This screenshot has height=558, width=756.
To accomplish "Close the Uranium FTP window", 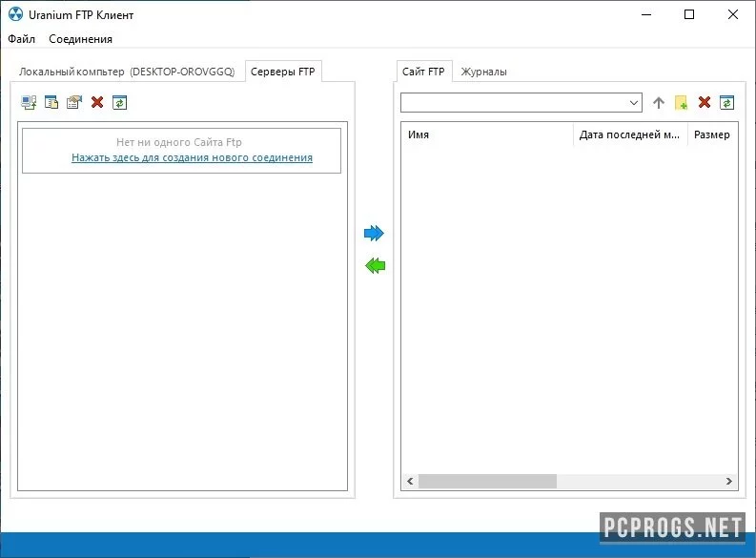I will (733, 14).
